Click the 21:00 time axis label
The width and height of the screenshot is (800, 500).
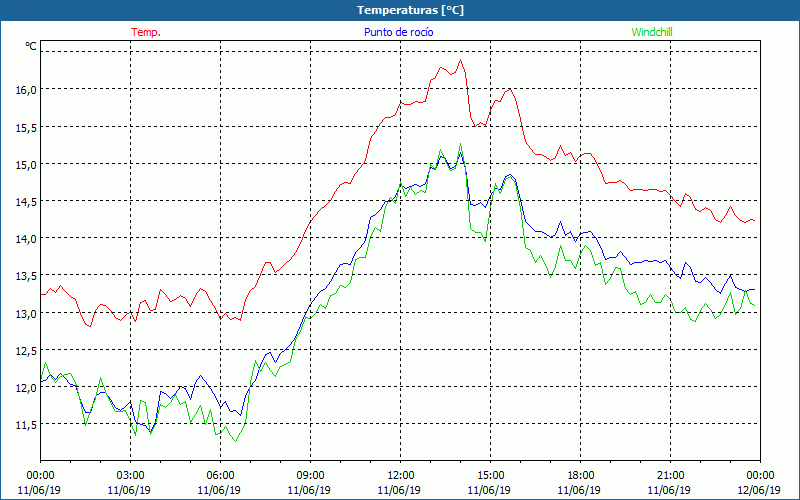point(670,475)
